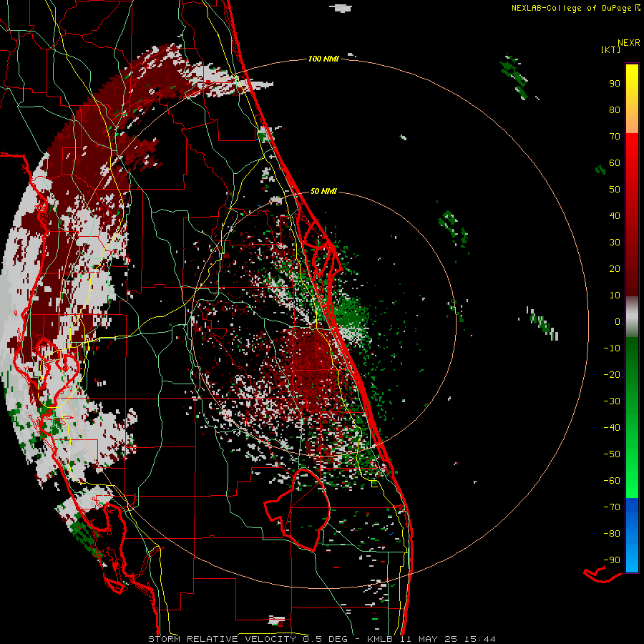Click the -50 value on the velocity scale

tap(612, 454)
